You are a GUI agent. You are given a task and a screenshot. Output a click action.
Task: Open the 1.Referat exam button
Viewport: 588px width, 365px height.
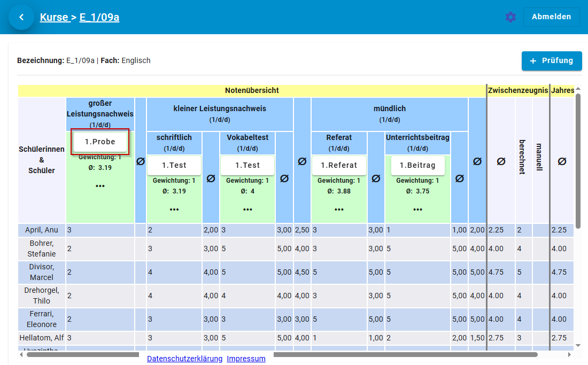pyautogui.click(x=339, y=165)
